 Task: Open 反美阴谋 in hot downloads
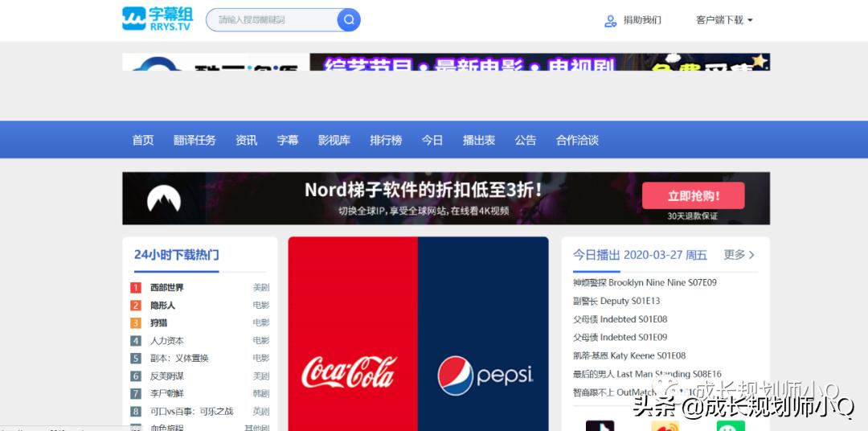click(167, 376)
